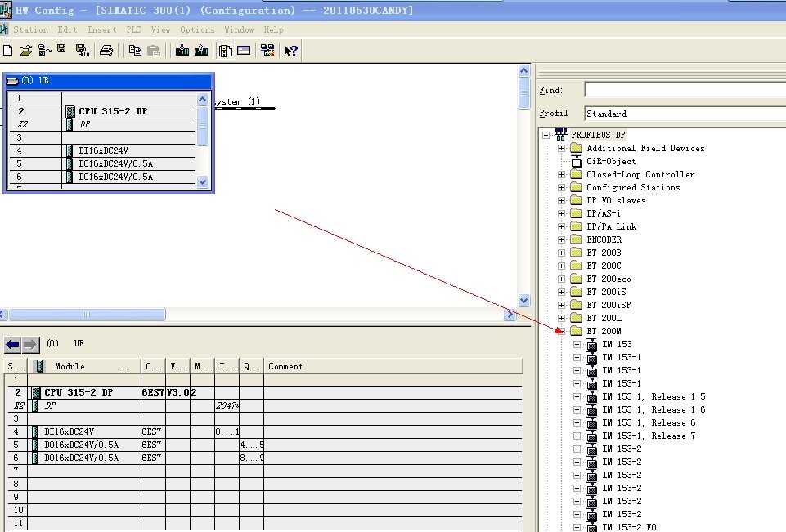786x532 pixels.
Task: Click the context Help arrow icon
Action: pyautogui.click(x=290, y=51)
